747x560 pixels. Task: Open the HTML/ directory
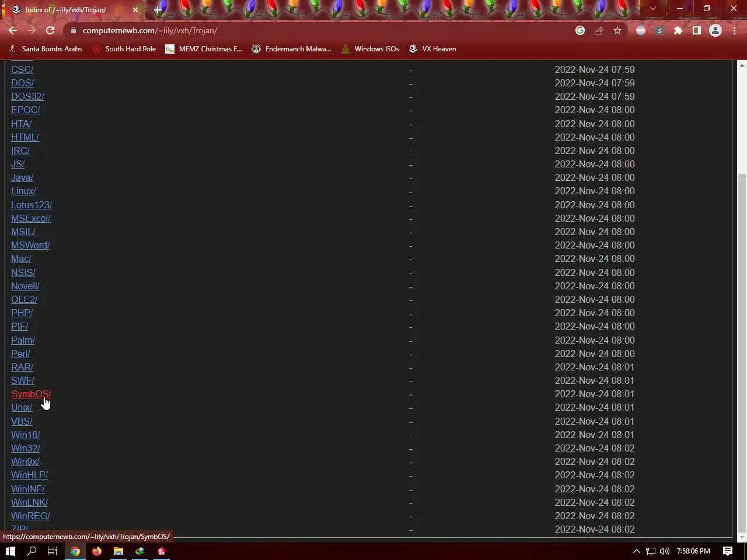tap(25, 137)
